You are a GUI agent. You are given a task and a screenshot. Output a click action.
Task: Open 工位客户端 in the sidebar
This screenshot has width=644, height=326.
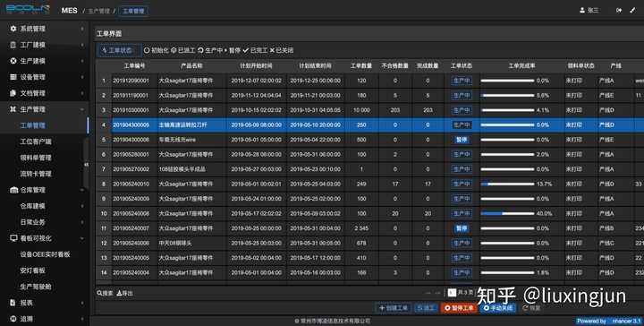[x=36, y=142]
